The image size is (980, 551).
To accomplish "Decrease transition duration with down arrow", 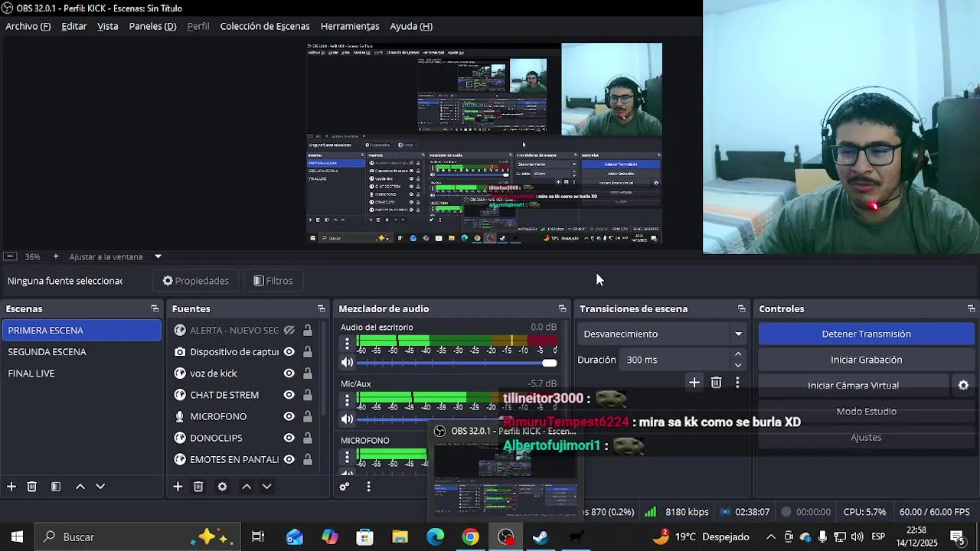I will [738, 365].
